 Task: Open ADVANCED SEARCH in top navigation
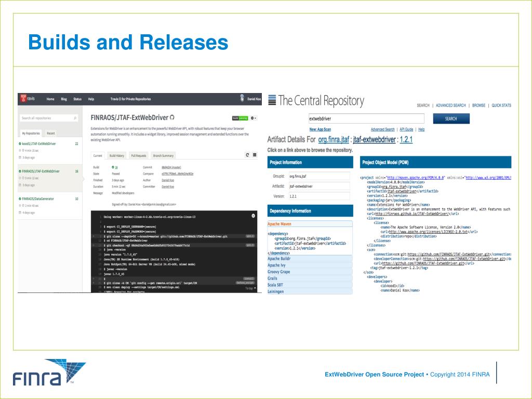450,105
